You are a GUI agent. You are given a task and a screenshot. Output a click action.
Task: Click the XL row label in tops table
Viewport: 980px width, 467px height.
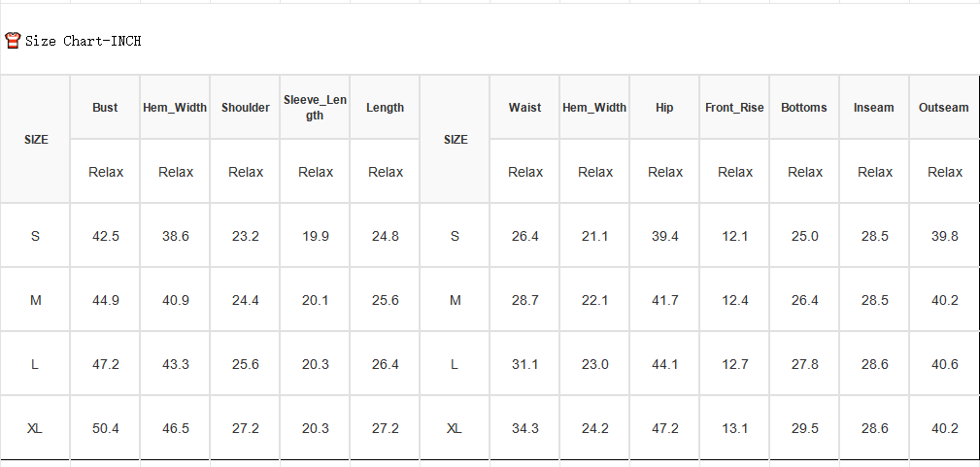pyautogui.click(x=36, y=429)
